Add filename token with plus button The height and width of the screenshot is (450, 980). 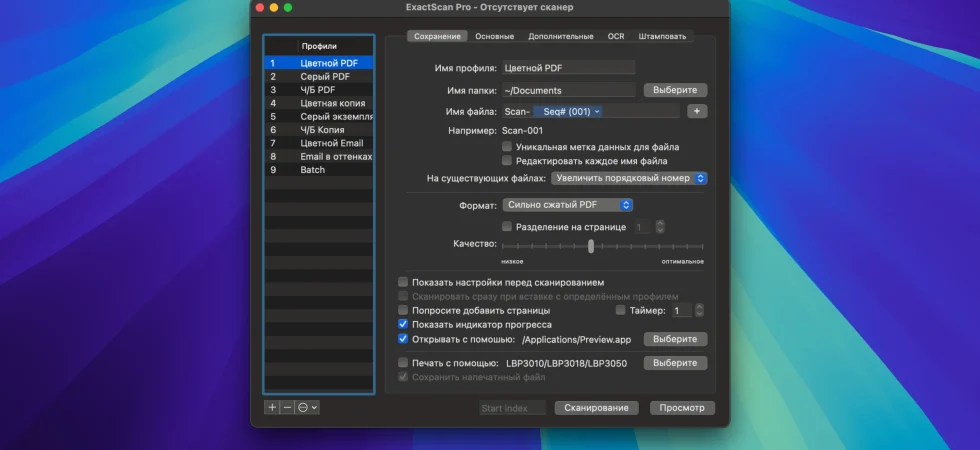coord(697,111)
